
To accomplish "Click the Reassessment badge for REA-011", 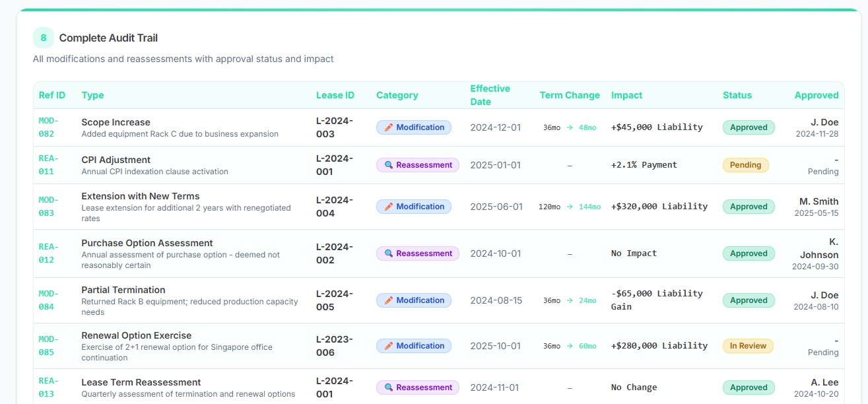I will [x=417, y=165].
